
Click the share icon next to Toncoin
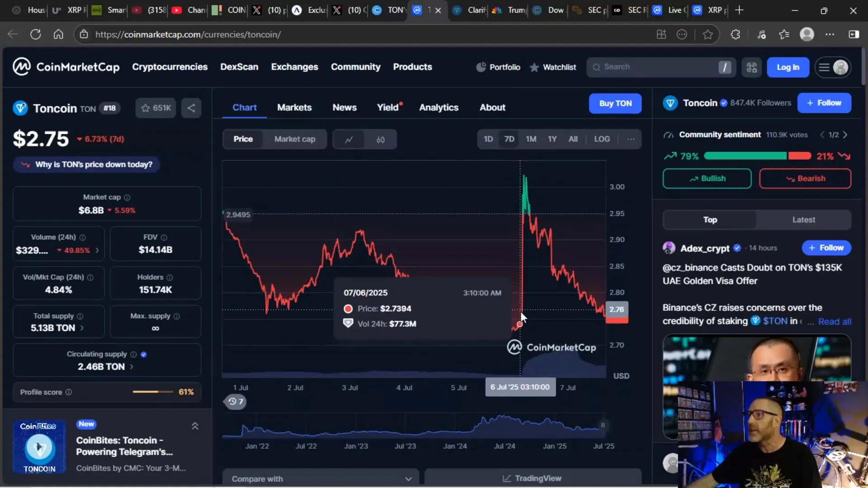[191, 108]
